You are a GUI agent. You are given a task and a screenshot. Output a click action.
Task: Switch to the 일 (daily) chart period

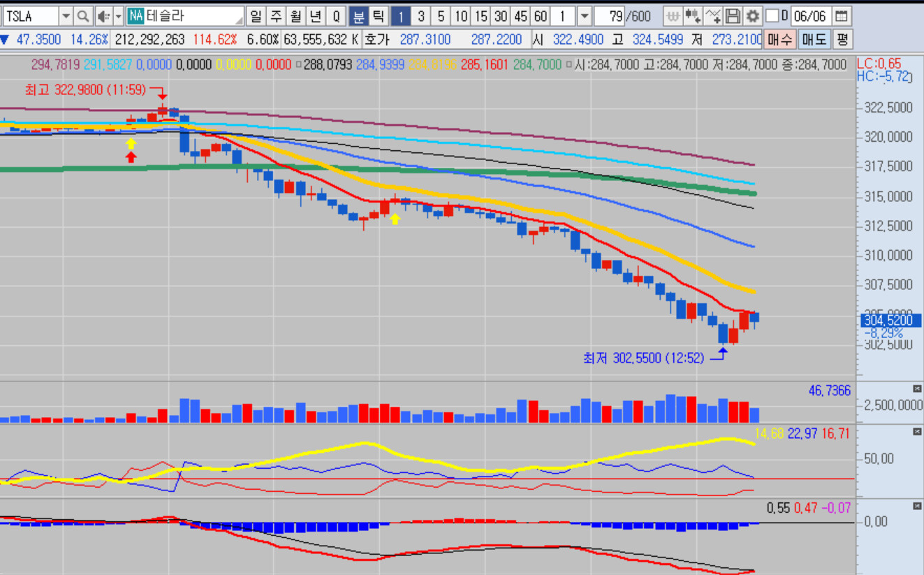point(256,16)
